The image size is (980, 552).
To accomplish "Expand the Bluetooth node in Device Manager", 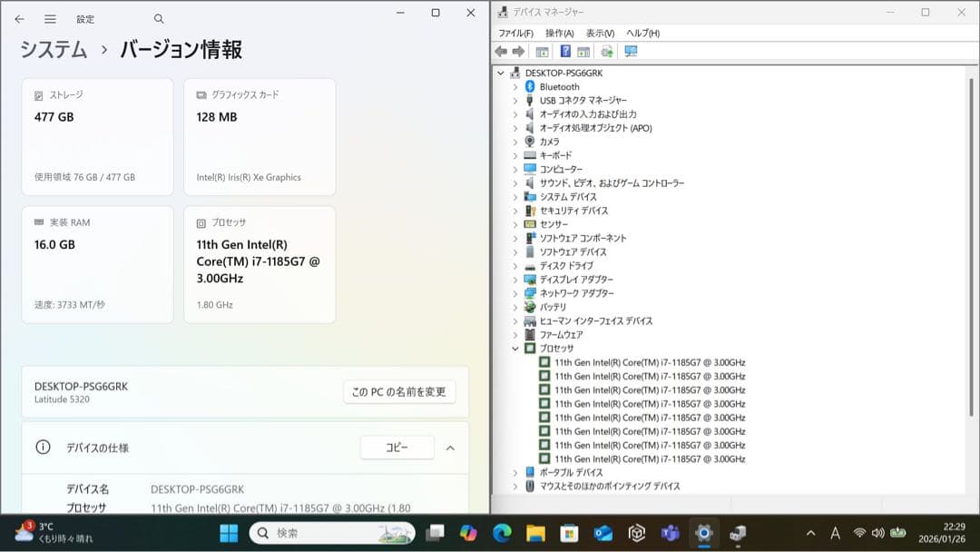I will [517, 86].
